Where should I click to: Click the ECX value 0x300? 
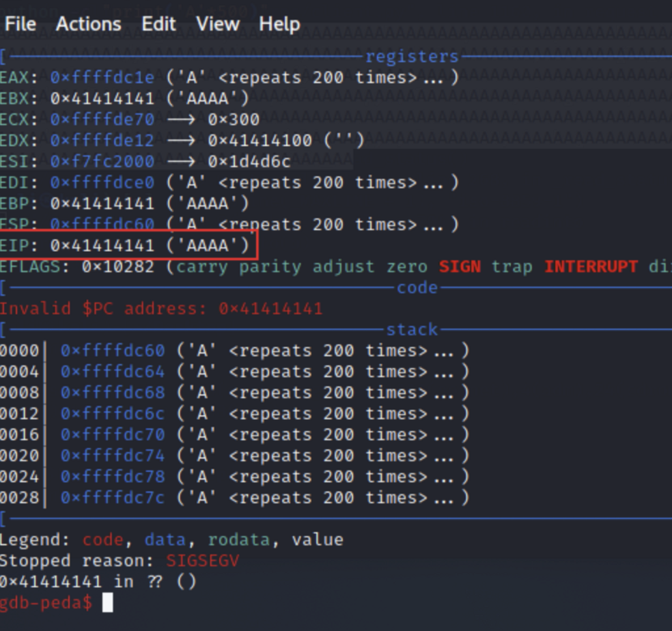pyautogui.click(x=234, y=120)
